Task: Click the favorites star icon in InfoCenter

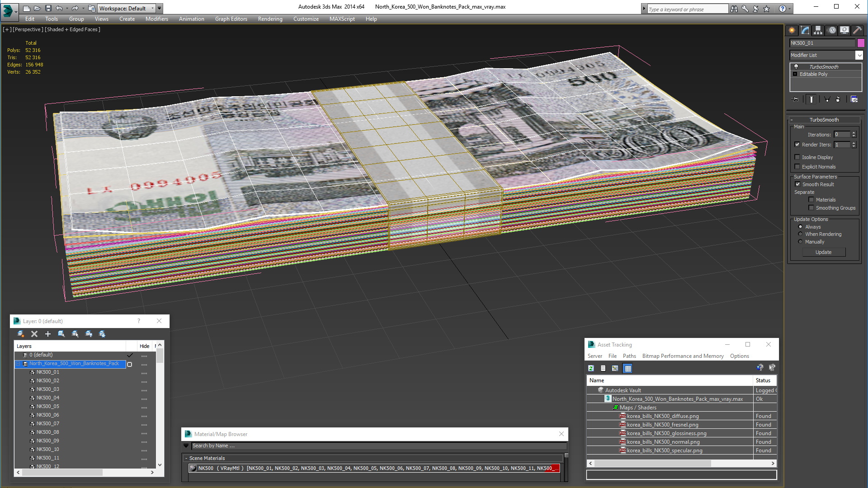Action: pos(767,9)
